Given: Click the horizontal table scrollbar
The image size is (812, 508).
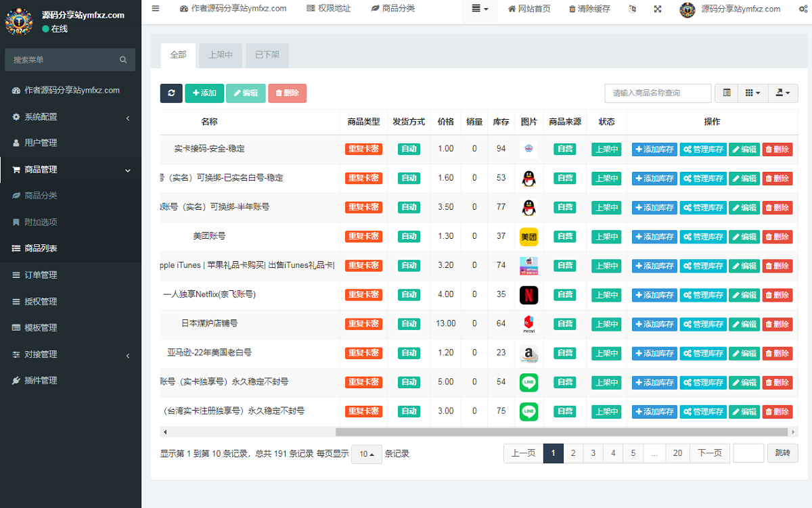Looking at the screenshot, I should (562, 432).
